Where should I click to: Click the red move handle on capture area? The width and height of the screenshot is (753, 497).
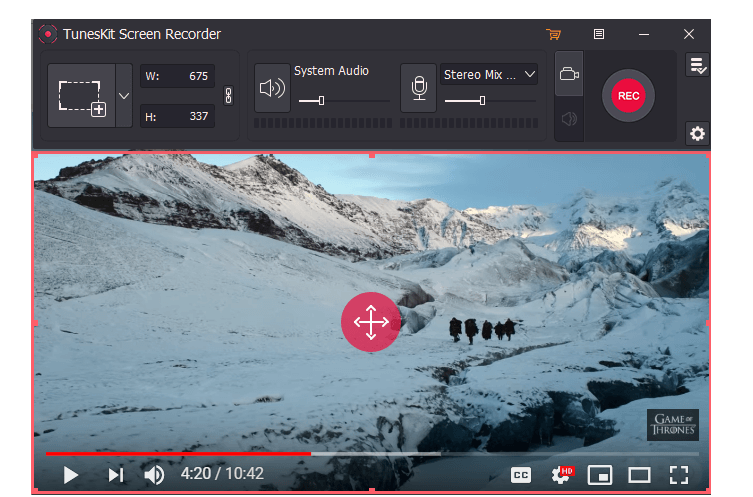click(371, 322)
